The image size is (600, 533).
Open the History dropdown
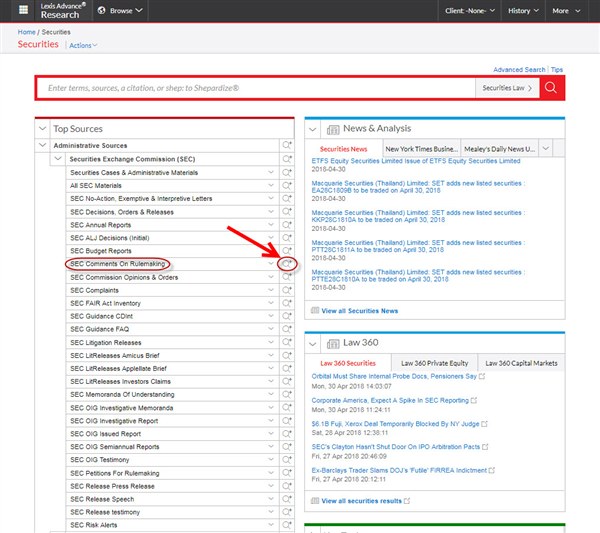point(523,11)
